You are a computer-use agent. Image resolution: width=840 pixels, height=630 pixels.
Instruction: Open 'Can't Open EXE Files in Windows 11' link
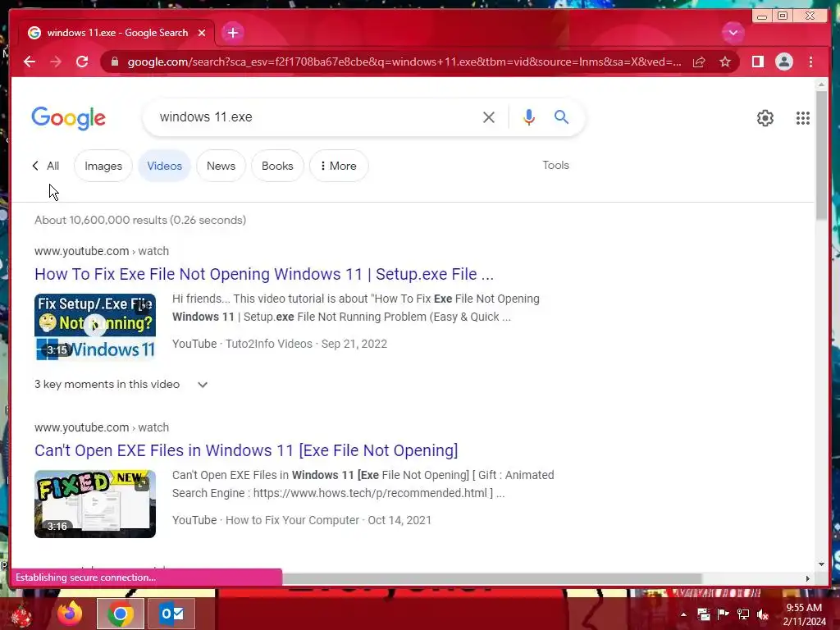pos(246,450)
